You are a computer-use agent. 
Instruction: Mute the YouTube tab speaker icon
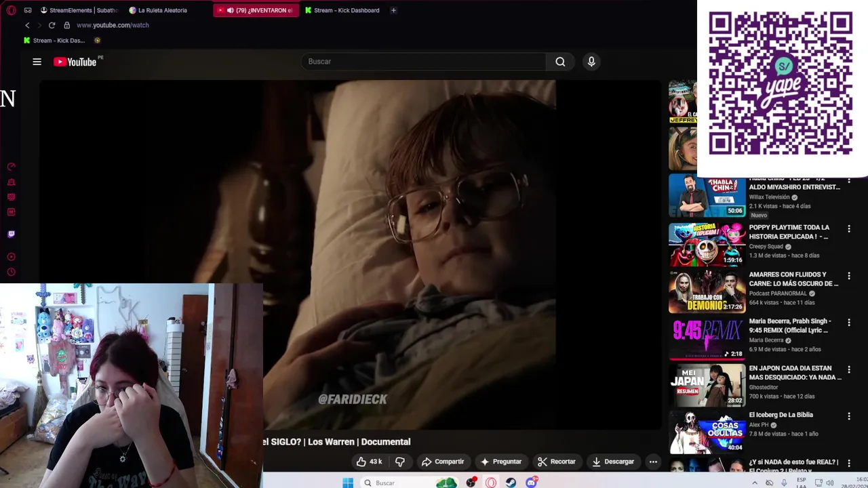[x=231, y=10]
